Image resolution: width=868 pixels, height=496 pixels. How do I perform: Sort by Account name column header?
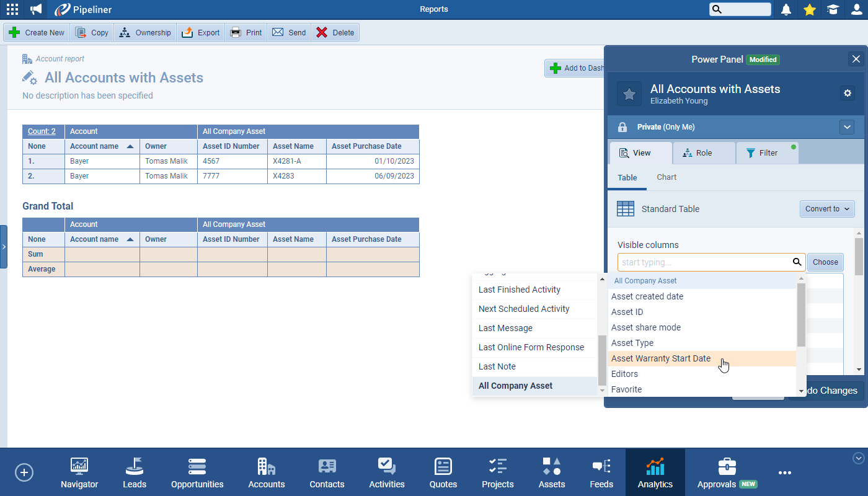point(94,146)
